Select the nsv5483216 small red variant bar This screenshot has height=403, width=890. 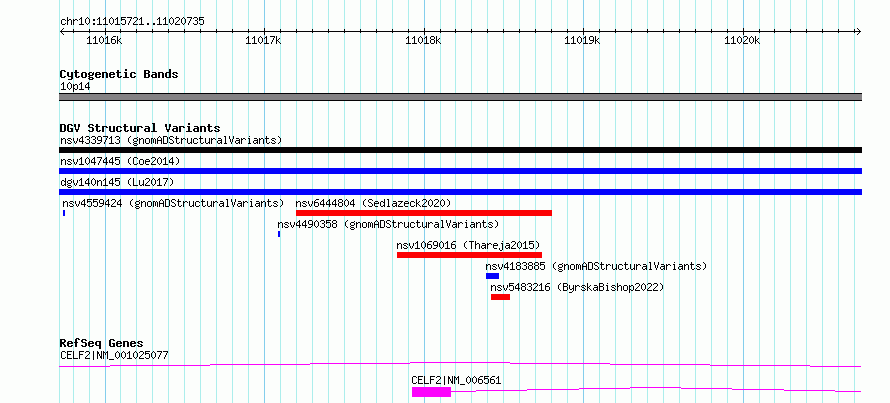(501, 297)
